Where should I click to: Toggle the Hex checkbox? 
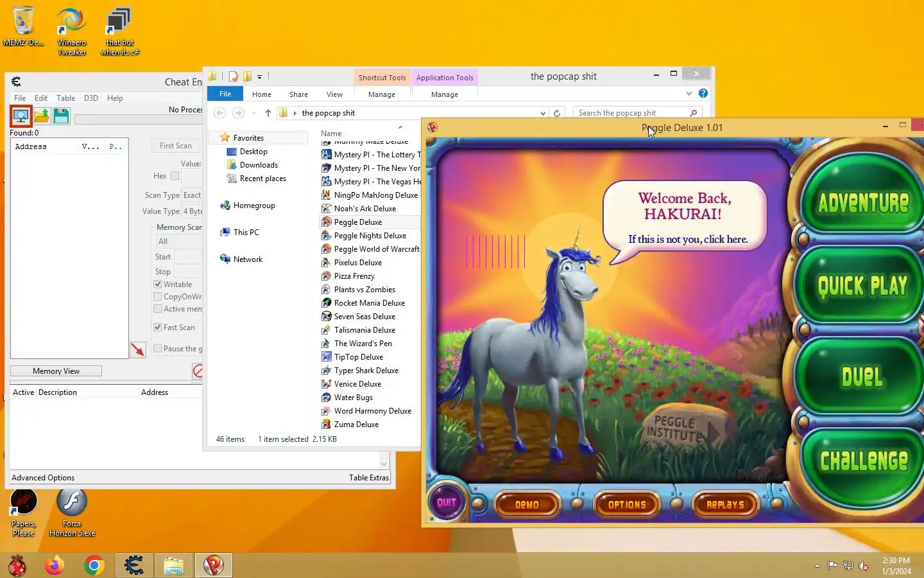pyautogui.click(x=175, y=176)
